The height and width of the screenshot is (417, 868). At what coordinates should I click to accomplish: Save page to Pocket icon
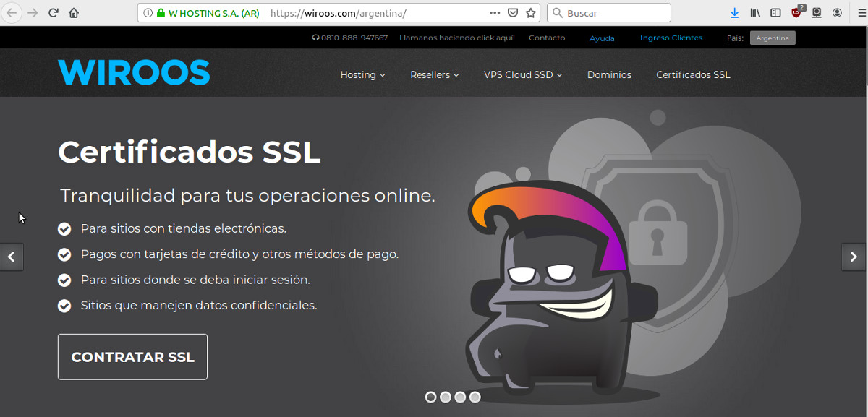point(513,13)
